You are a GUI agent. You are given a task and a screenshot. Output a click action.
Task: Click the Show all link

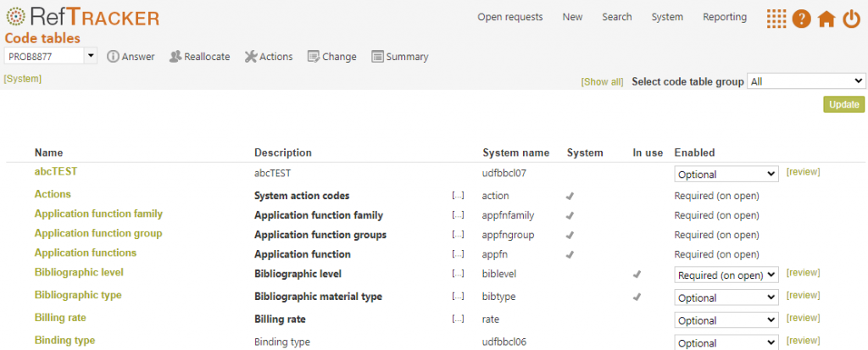602,82
